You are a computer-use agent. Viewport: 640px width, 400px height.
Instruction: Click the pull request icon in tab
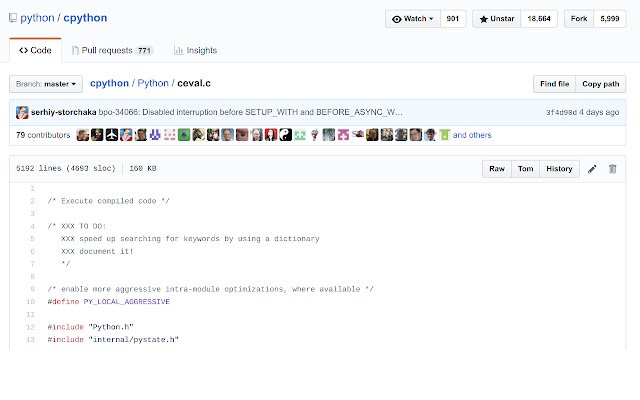[x=75, y=50]
